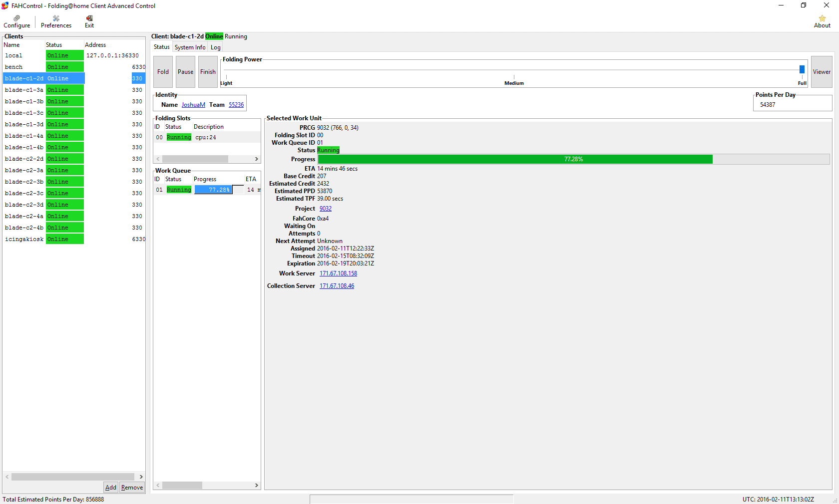This screenshot has width=839, height=504.
Task: Click right arrow of Work Queue scrollbar
Action: (x=257, y=486)
